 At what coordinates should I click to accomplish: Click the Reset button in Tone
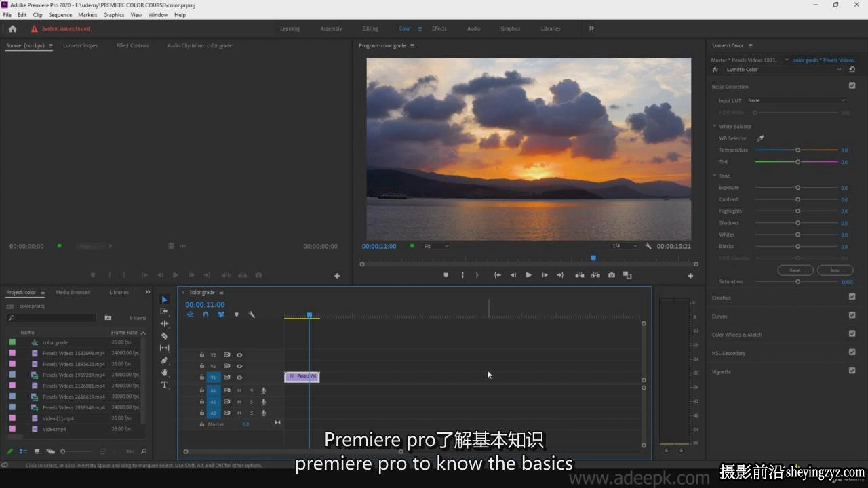point(795,270)
